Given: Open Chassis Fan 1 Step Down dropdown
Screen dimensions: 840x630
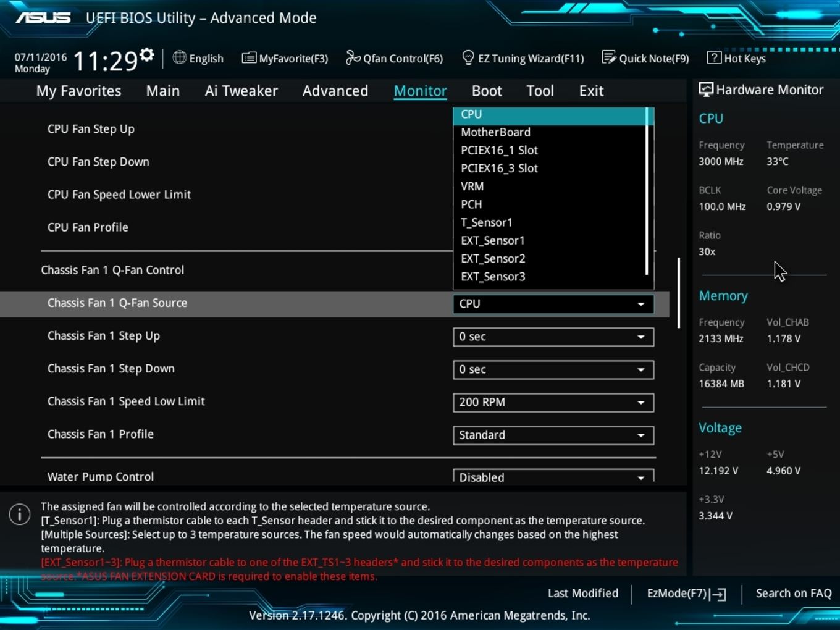Looking at the screenshot, I should [x=553, y=369].
